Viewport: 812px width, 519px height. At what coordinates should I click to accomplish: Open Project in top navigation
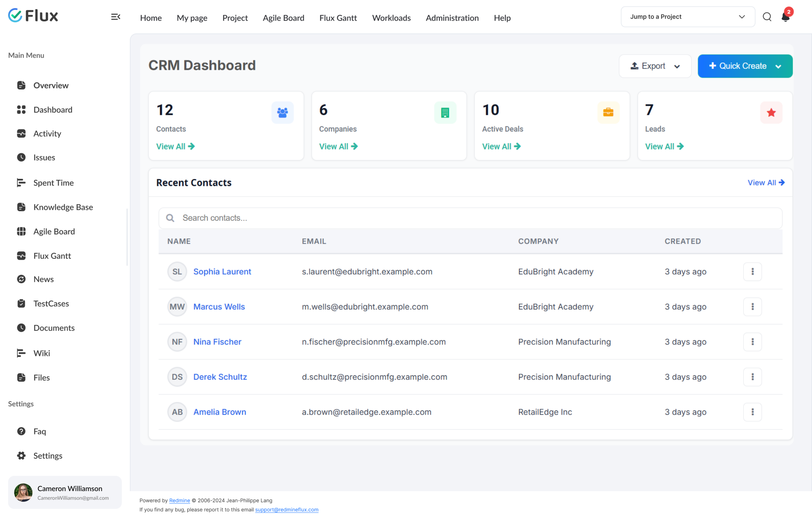235,18
